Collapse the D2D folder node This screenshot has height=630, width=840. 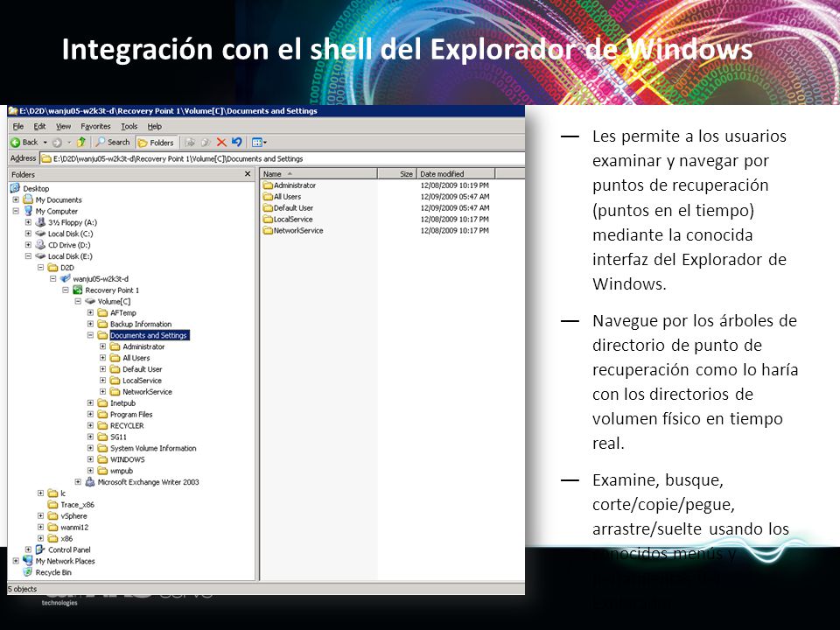click(x=40, y=268)
